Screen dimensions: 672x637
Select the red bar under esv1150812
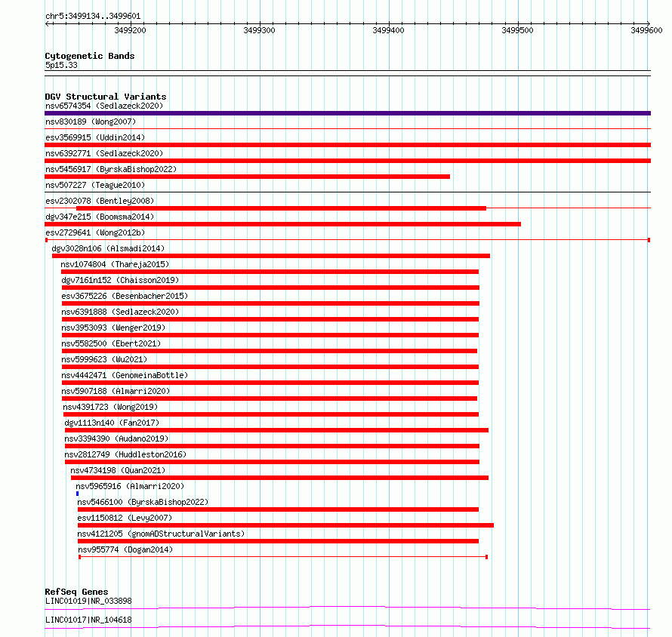click(x=285, y=525)
